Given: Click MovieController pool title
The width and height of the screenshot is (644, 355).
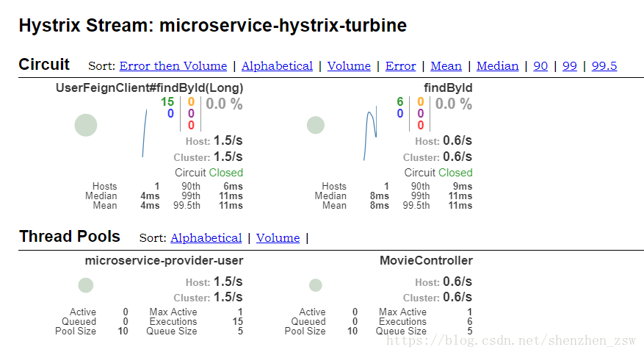Looking at the screenshot, I should (426, 260).
